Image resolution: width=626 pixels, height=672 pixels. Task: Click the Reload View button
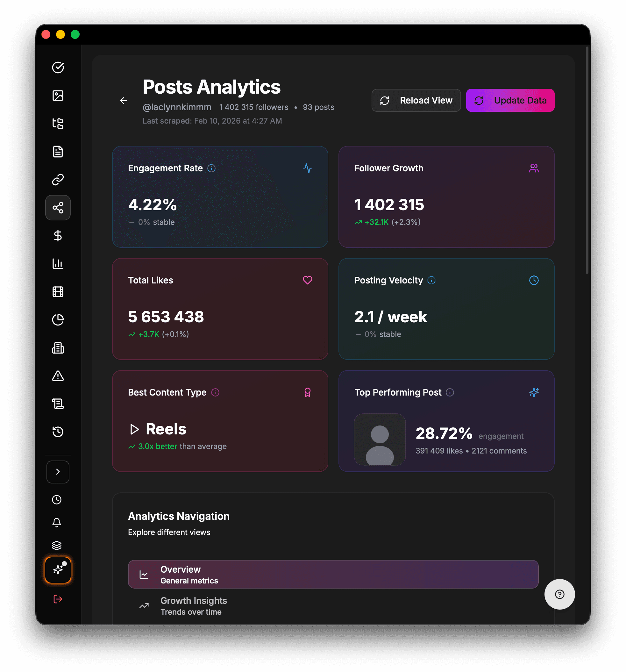coord(416,100)
